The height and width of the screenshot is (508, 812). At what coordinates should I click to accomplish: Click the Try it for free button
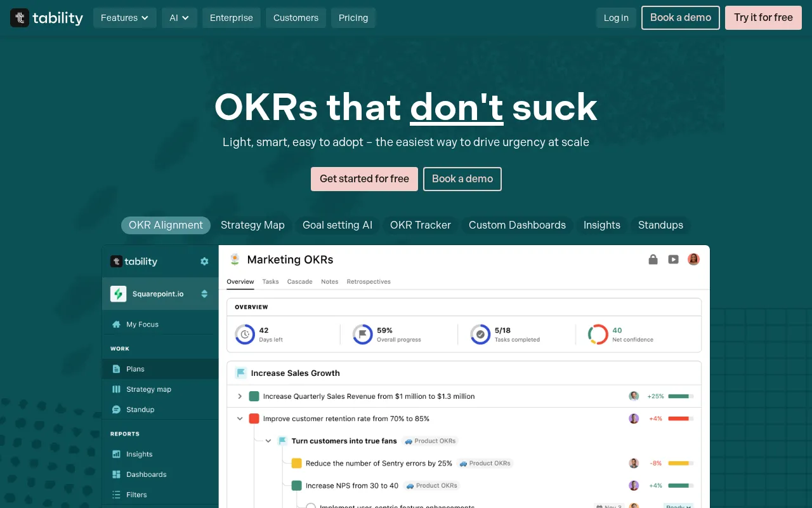point(763,18)
